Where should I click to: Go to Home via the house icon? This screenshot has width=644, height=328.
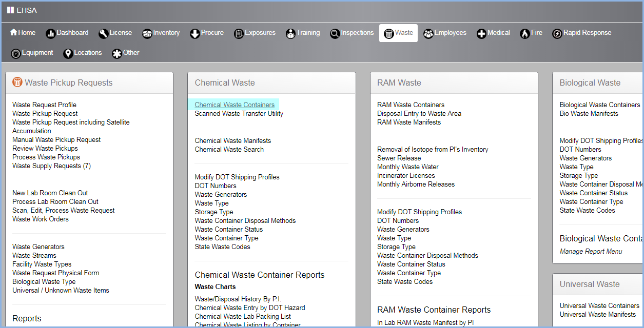(x=14, y=32)
